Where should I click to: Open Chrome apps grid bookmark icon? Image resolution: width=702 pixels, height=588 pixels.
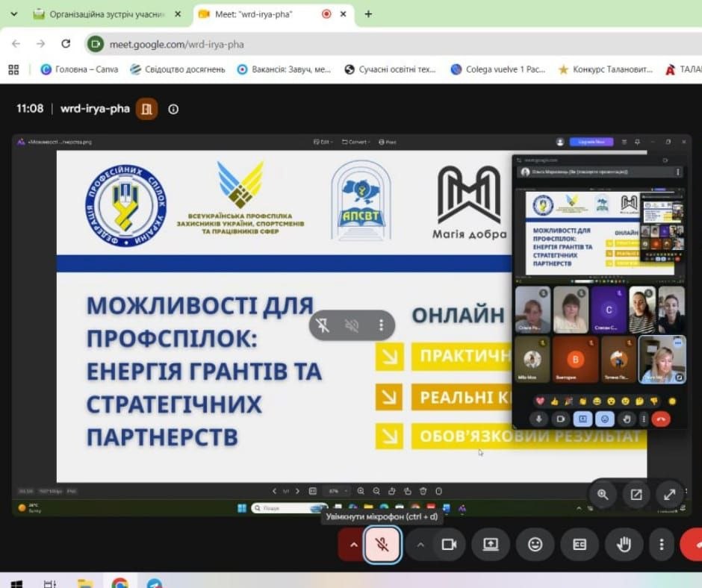(14, 70)
